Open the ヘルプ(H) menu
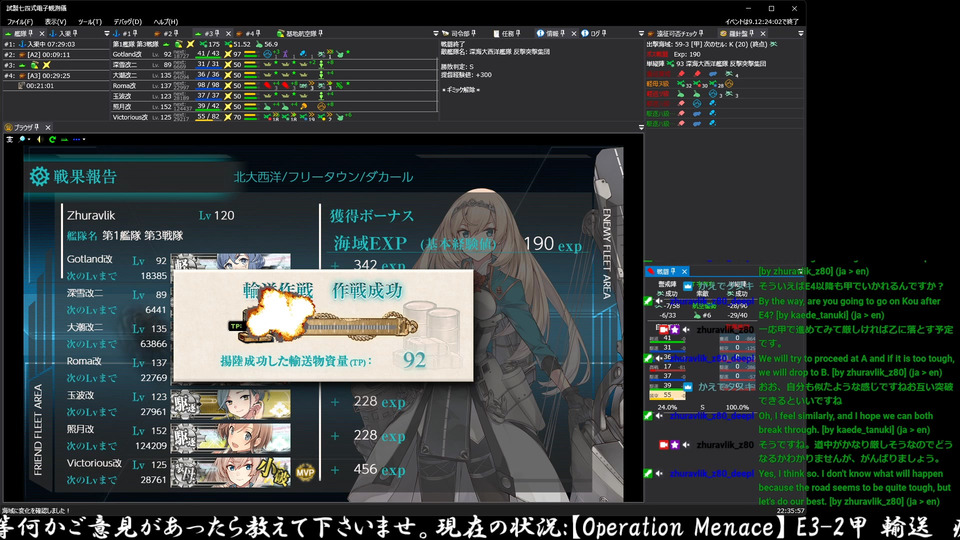 pos(165,21)
